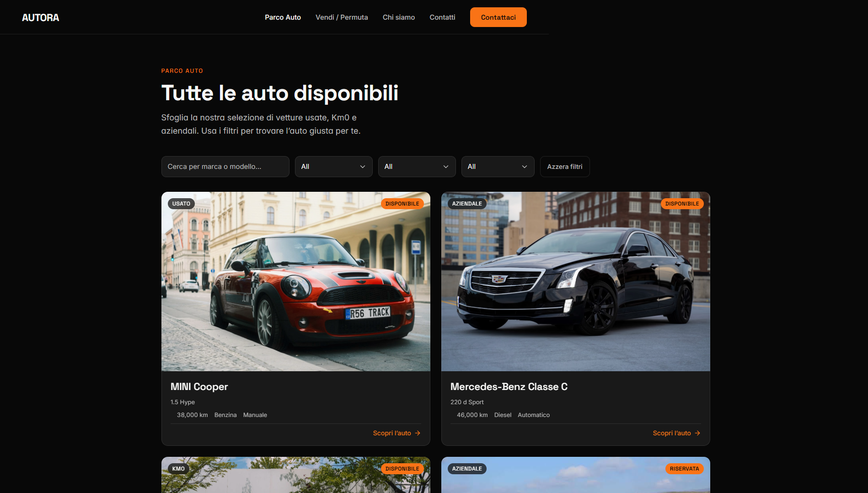868x493 pixels.
Task: Click Azzera filtri to reset filters
Action: tap(565, 167)
